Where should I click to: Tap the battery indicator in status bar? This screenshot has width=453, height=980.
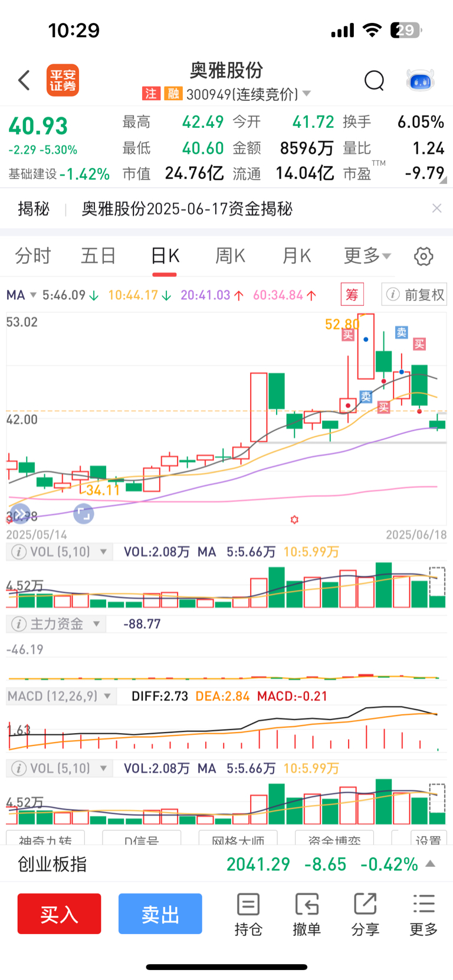(406, 30)
